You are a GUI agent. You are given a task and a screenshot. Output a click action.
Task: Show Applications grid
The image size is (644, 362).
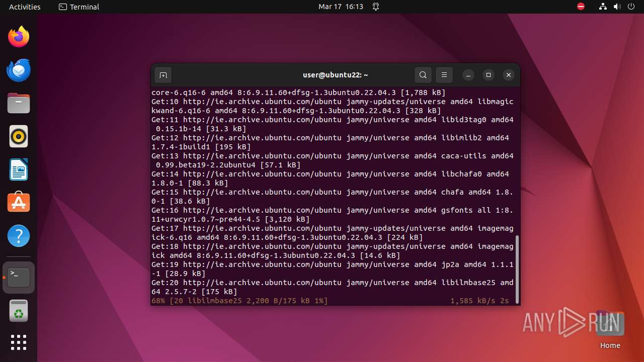pos(19,342)
